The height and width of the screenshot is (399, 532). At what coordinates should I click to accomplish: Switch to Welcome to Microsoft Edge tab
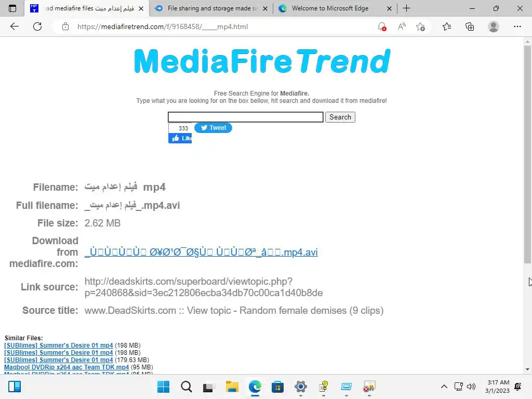coord(335,8)
